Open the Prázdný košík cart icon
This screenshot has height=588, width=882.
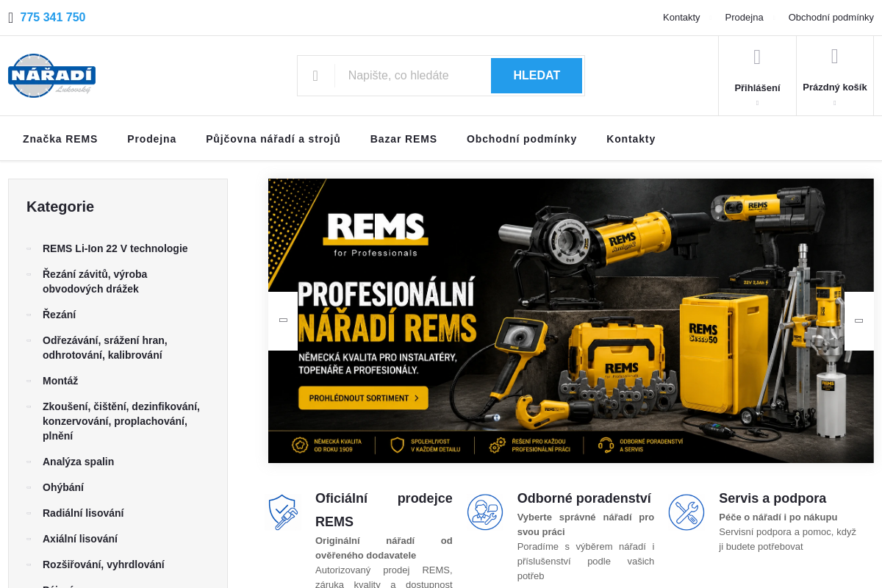[x=834, y=57]
